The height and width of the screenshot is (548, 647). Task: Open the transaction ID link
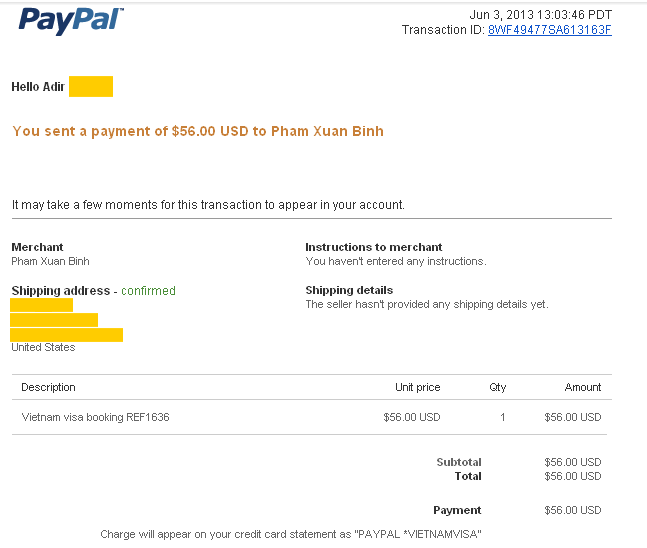[x=549, y=30]
